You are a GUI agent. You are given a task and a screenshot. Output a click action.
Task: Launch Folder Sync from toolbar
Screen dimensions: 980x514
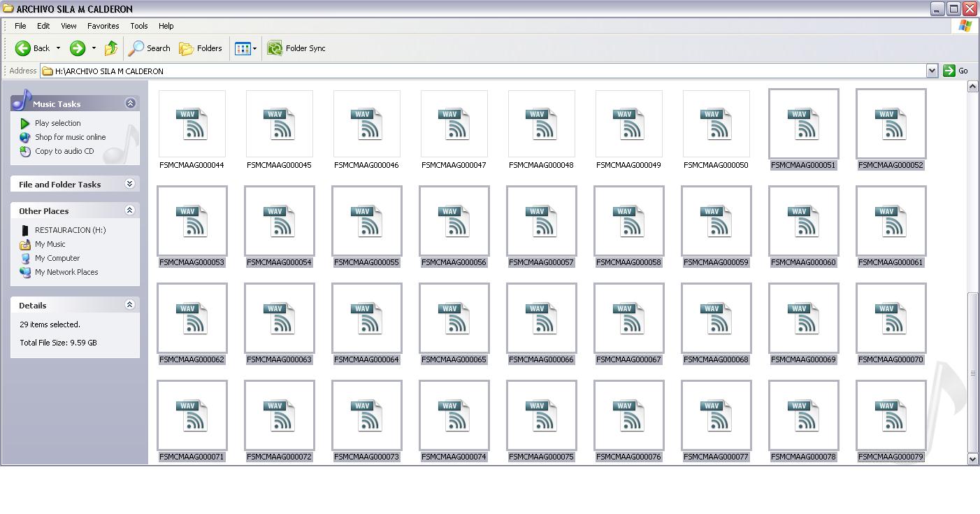pyautogui.click(x=296, y=48)
